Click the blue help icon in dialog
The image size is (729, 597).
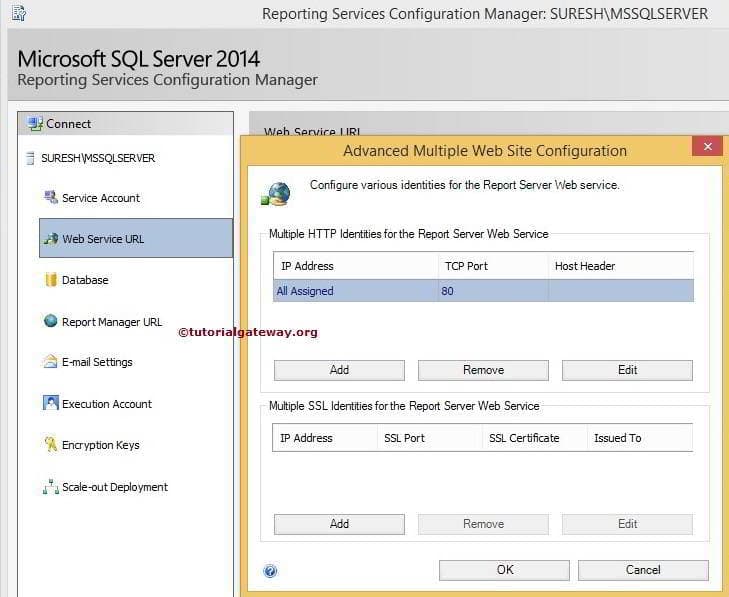pos(270,571)
